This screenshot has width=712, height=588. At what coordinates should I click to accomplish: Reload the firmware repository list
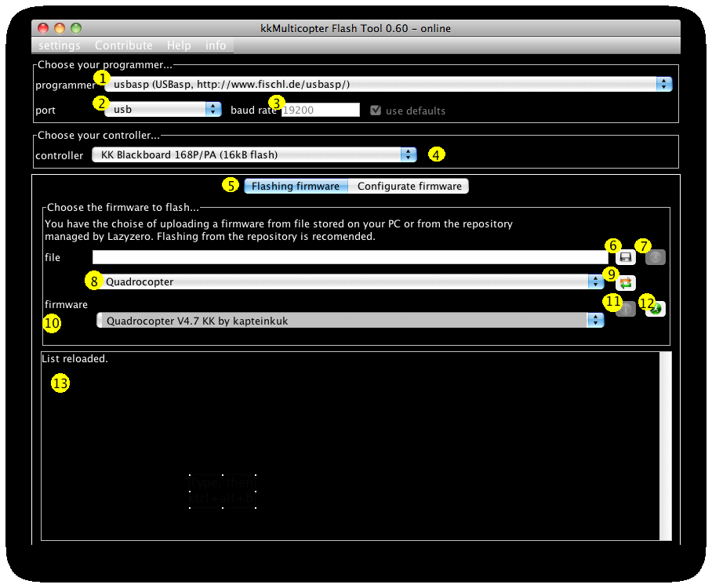pos(625,283)
